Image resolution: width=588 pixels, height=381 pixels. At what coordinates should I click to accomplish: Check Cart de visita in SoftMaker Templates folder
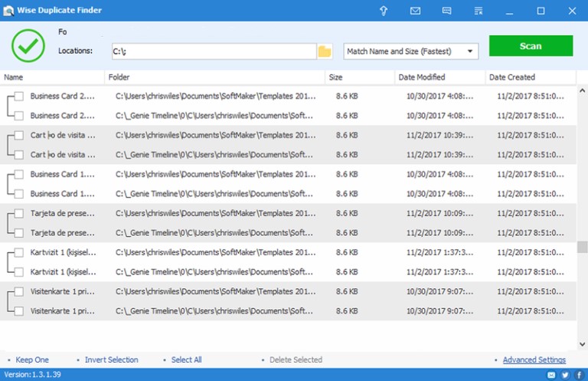(x=18, y=135)
